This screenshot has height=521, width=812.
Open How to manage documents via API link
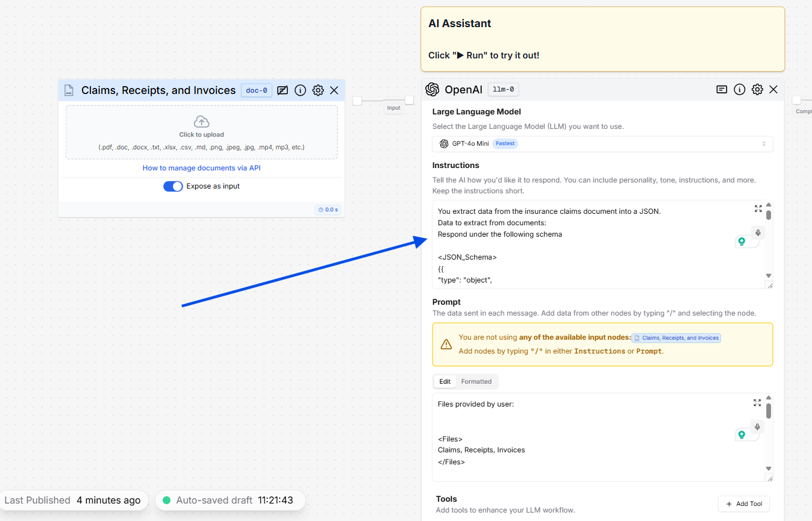click(202, 168)
